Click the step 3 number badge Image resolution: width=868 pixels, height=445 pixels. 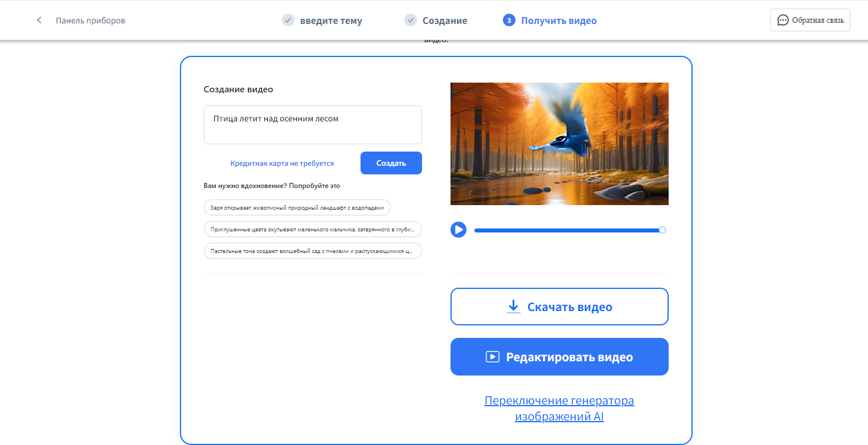click(x=509, y=21)
